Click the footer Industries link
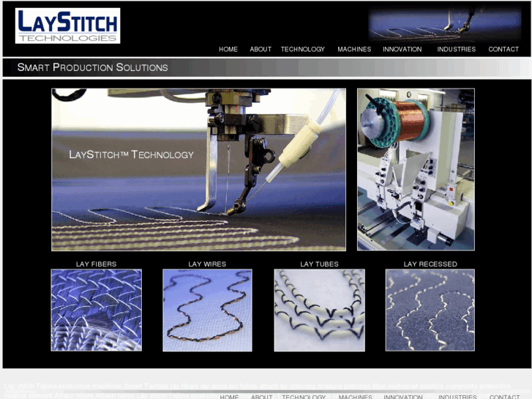This screenshot has height=399, width=532. (x=457, y=397)
